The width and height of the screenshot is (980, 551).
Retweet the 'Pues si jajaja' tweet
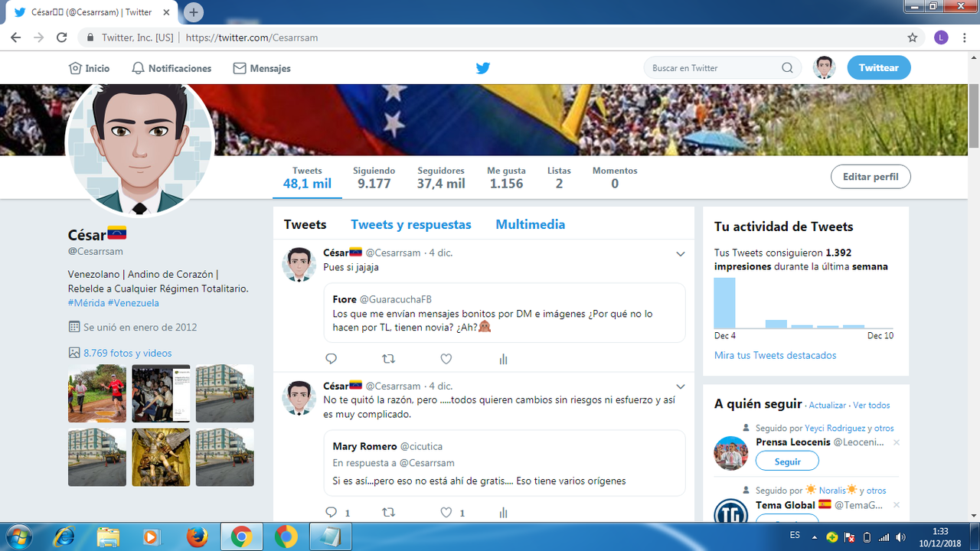coord(389,359)
